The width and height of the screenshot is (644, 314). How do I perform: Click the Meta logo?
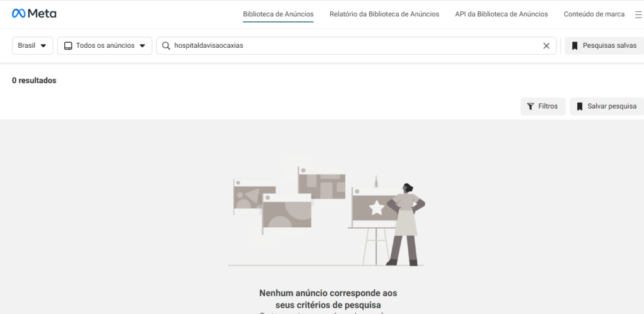tap(34, 14)
